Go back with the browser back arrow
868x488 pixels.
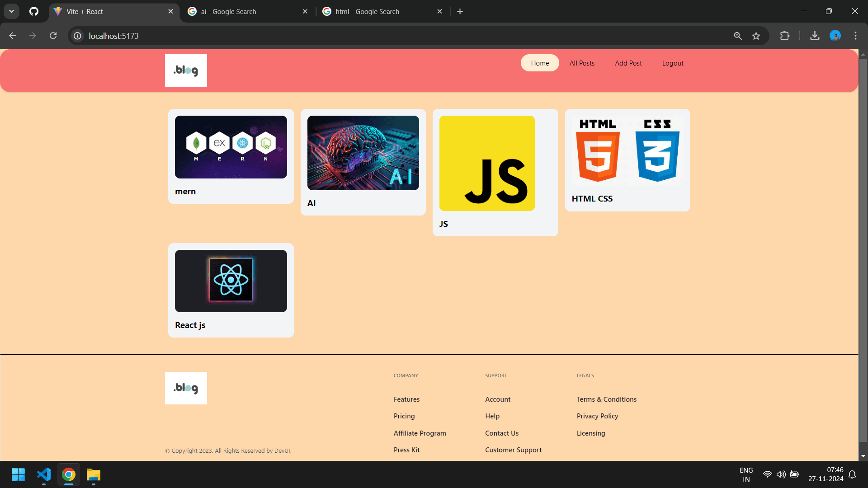coord(12,36)
